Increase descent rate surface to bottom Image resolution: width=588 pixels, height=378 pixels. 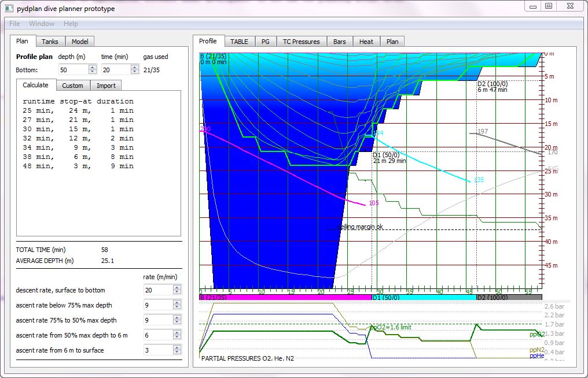tap(177, 288)
